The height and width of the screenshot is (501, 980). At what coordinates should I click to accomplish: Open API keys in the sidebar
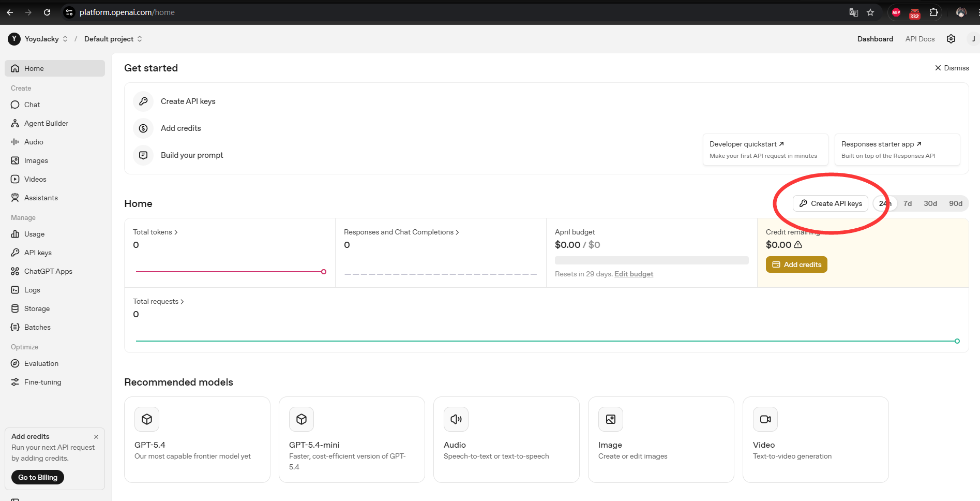pos(55,253)
